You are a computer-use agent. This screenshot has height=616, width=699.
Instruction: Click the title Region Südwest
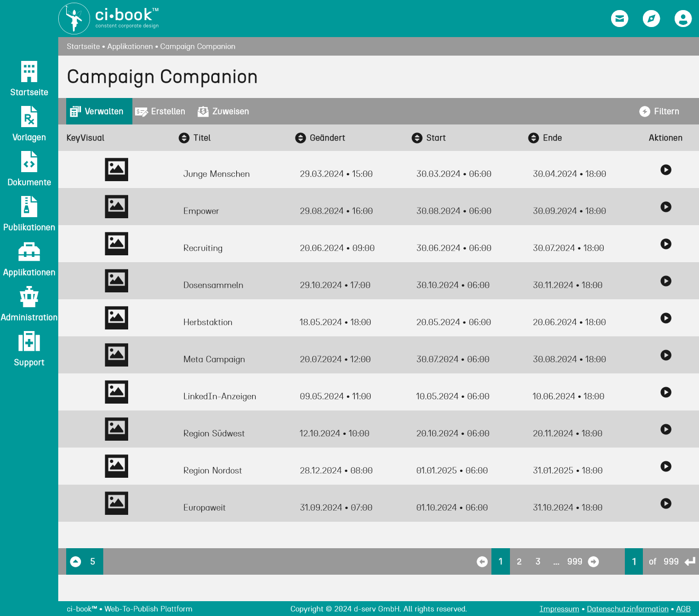coord(214,433)
